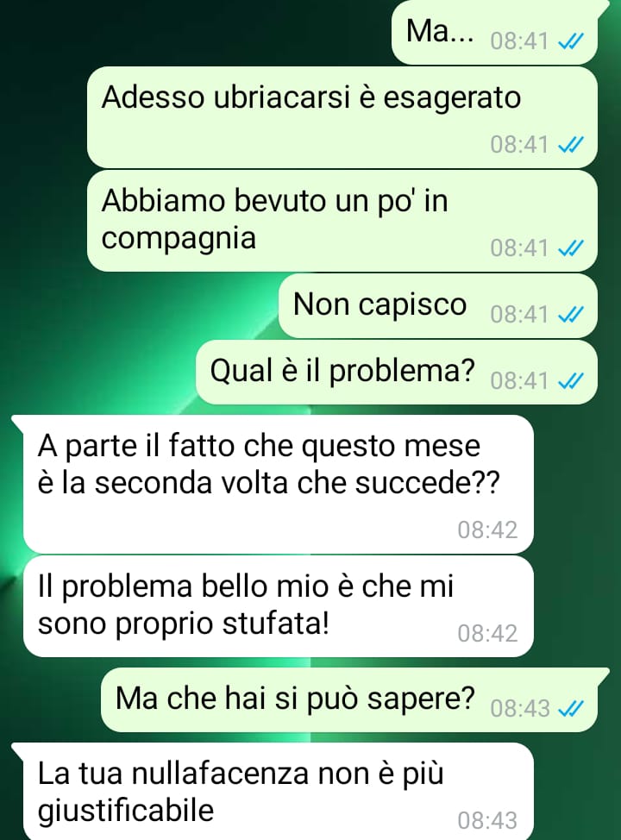Select the 'Qual è il problema?' message
Viewport: 621px width, 840px height.
tap(397, 372)
